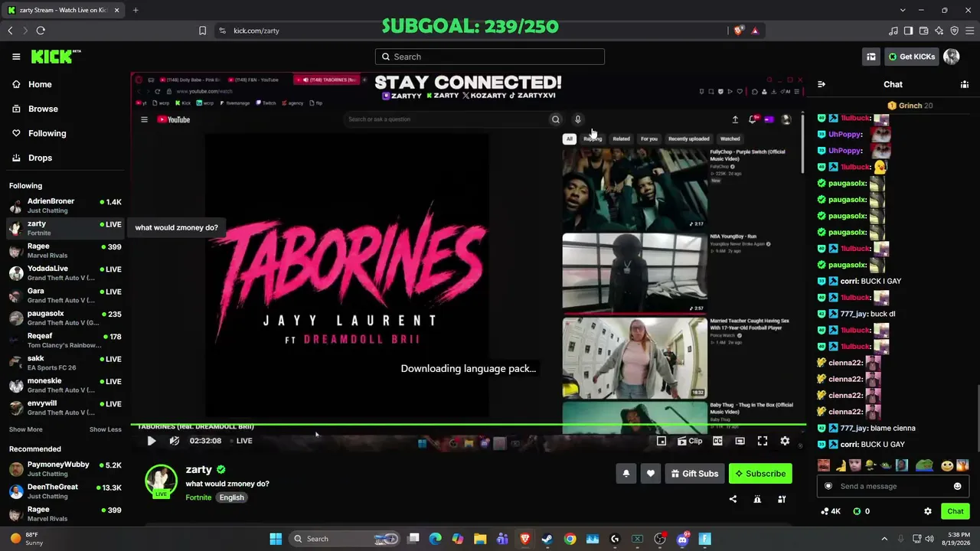
Task: Open the chat users list icon
Action: coord(965,84)
